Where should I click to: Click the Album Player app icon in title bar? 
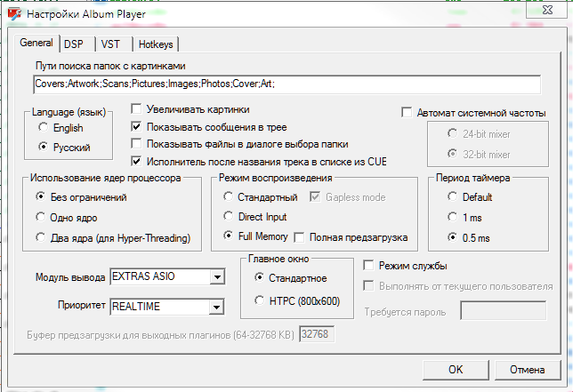14,13
